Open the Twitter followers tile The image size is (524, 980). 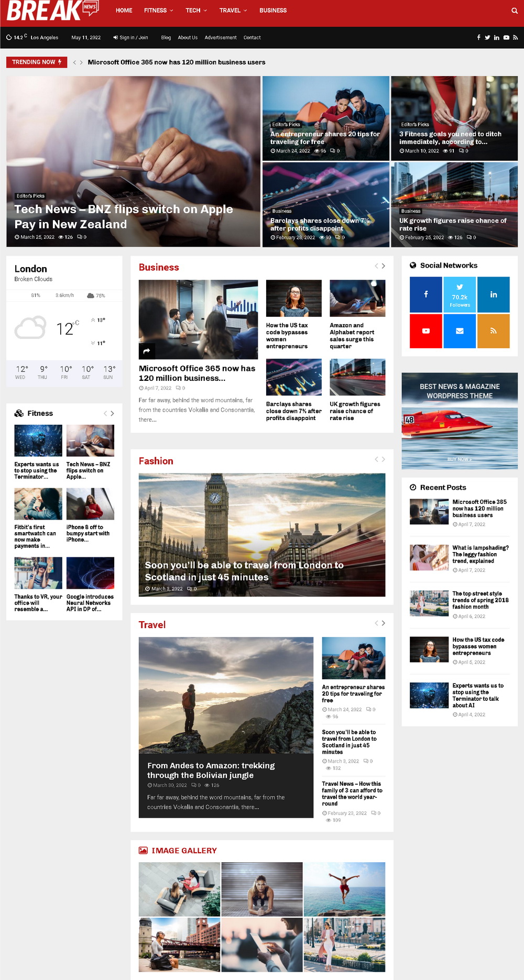click(x=460, y=294)
